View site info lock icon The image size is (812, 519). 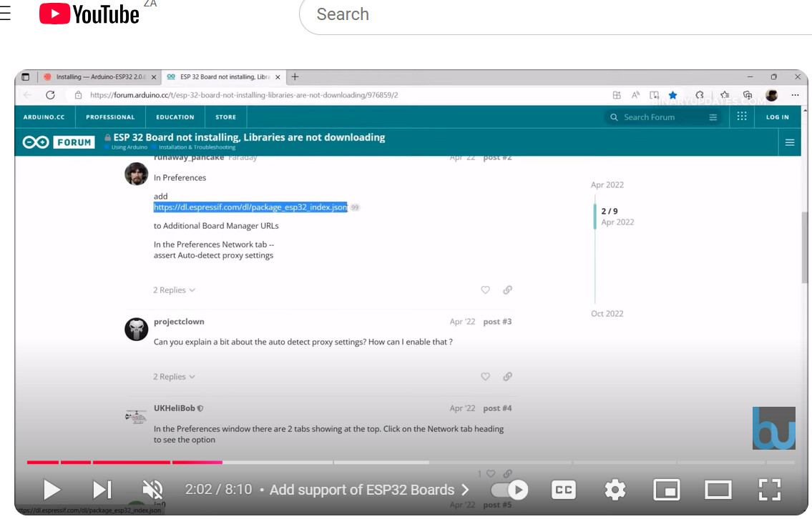coord(78,95)
